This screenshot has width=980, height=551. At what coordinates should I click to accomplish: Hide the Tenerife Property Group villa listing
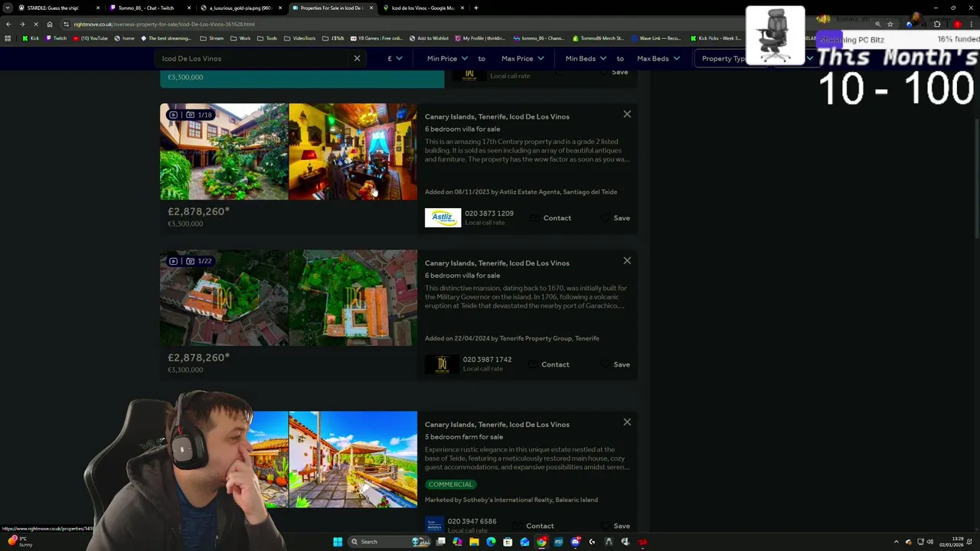click(x=627, y=260)
